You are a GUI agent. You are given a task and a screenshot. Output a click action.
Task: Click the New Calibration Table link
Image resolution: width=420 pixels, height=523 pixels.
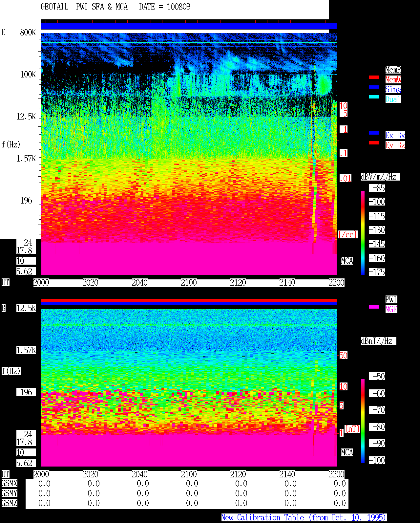304,518
